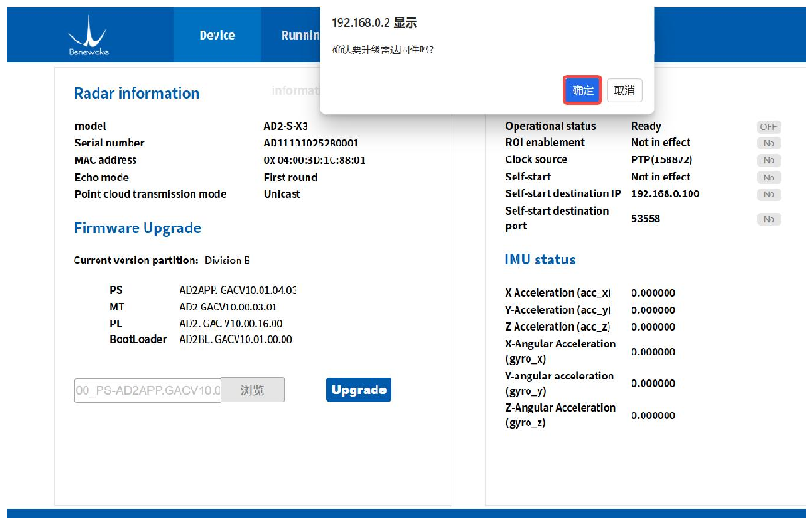Select serial number AD11101025280001
This screenshot has height=524, width=812.
click(x=311, y=143)
